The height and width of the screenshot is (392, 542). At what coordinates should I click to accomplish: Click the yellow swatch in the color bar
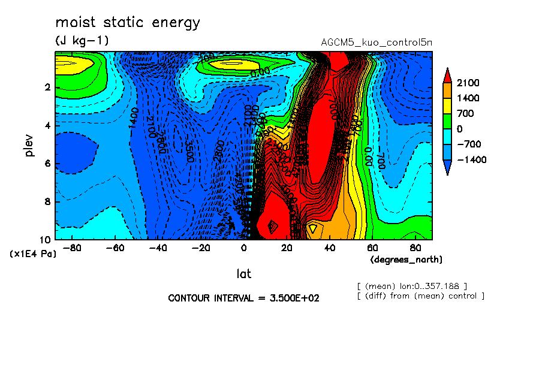[447, 106]
